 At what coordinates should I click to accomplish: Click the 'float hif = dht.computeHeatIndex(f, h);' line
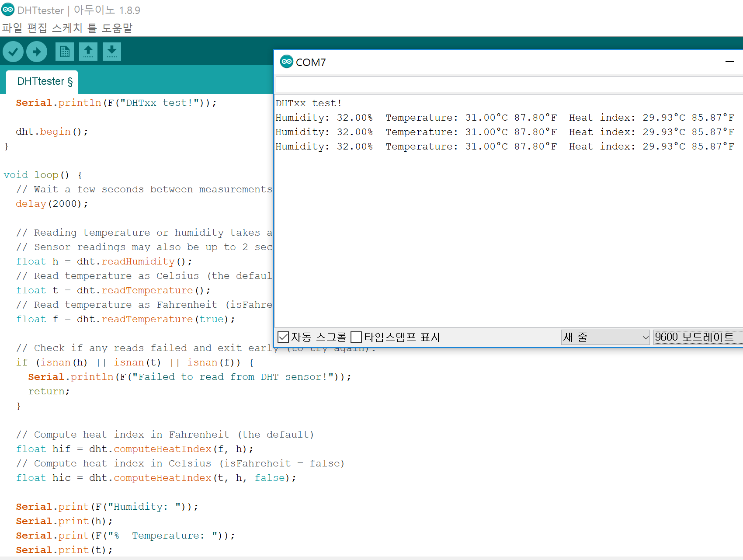tap(135, 449)
